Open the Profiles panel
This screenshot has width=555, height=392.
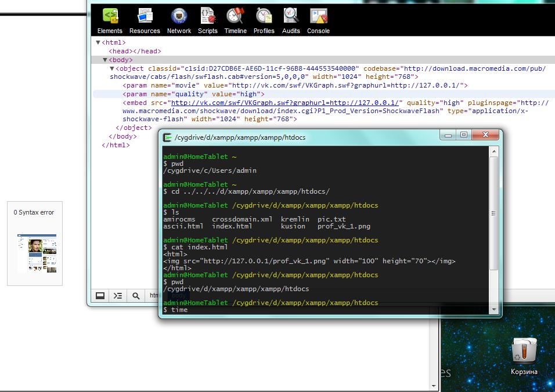coord(264,20)
